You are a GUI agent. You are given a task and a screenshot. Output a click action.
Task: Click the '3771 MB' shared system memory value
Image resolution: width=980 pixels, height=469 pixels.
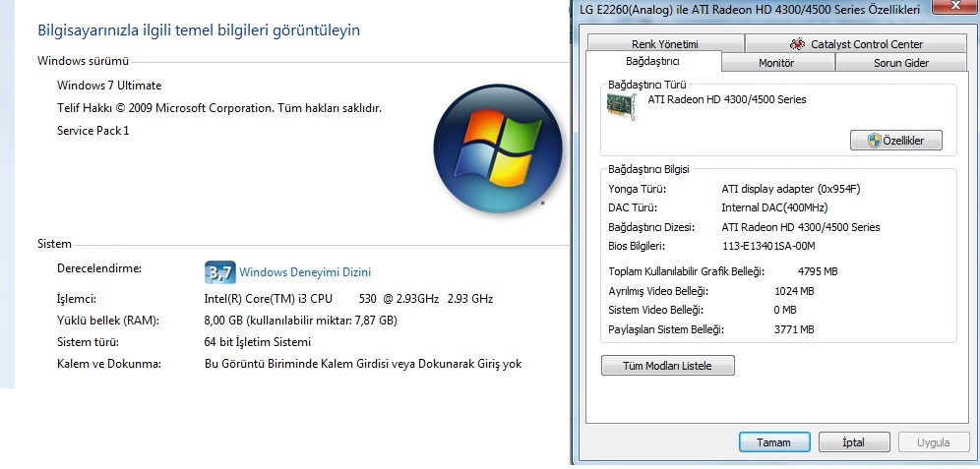click(794, 329)
